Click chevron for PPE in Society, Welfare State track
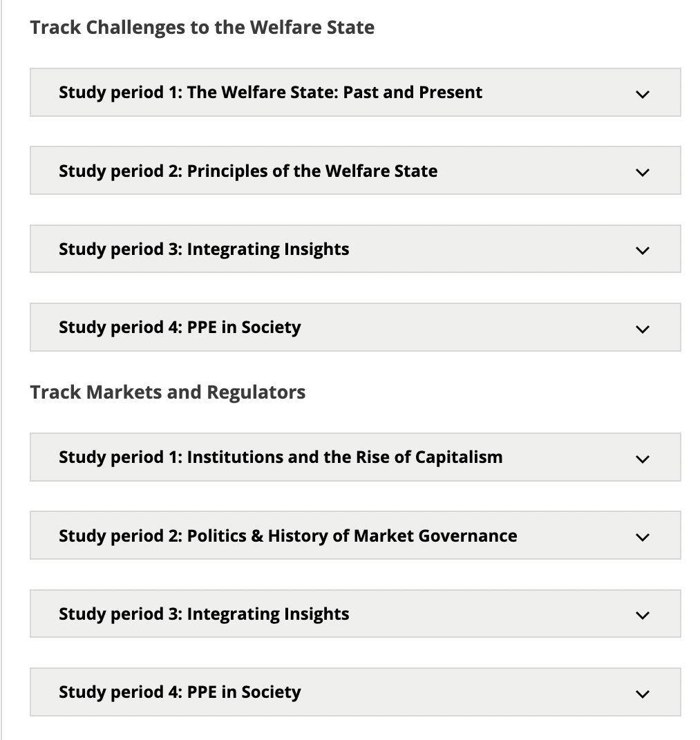700x740 pixels. coord(643,329)
